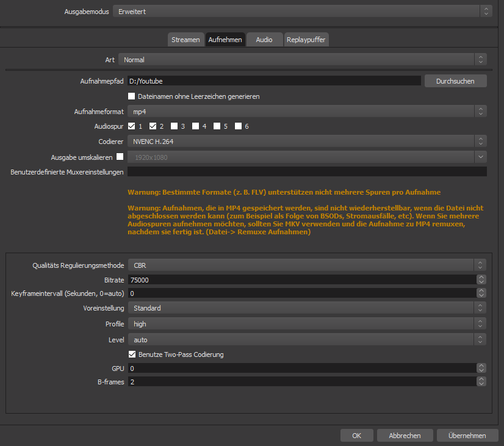Enable Audiospur 3 checkbox
504x446 pixels.
pos(175,126)
